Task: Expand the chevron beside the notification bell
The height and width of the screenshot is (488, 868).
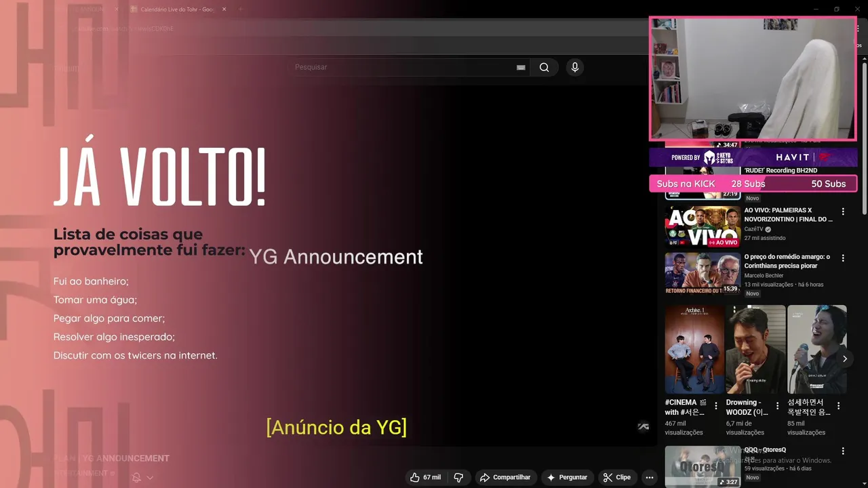Action: [x=150, y=477]
